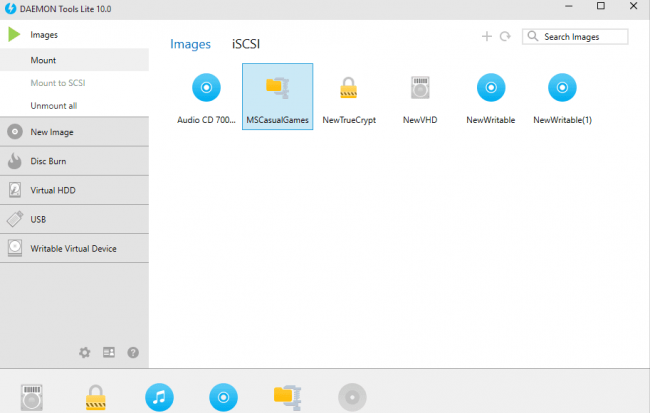Click the bottom bar blue disc icon
Image resolution: width=650 pixels, height=413 pixels.
tap(223, 397)
